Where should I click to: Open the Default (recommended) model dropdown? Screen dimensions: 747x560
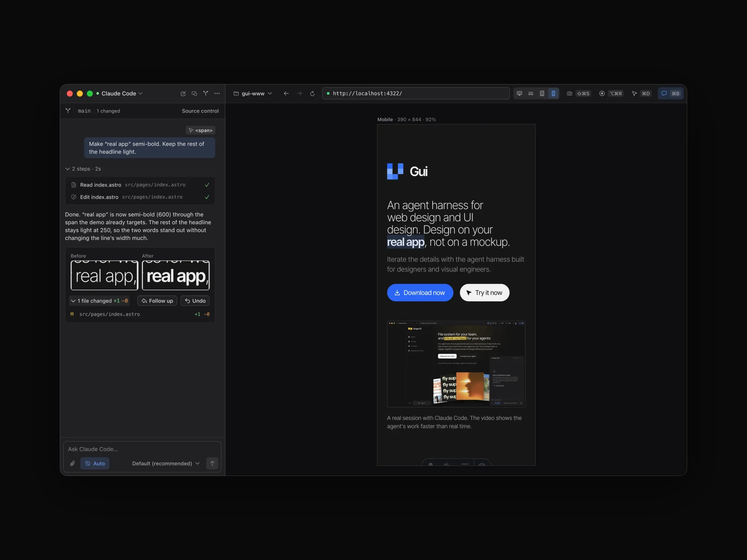[x=166, y=464]
